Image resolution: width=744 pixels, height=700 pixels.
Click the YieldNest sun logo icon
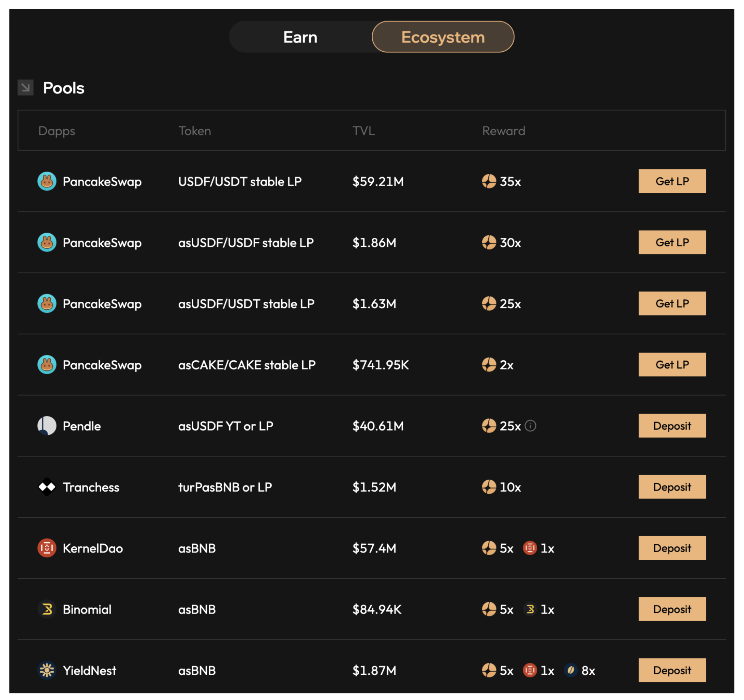pyautogui.click(x=47, y=670)
